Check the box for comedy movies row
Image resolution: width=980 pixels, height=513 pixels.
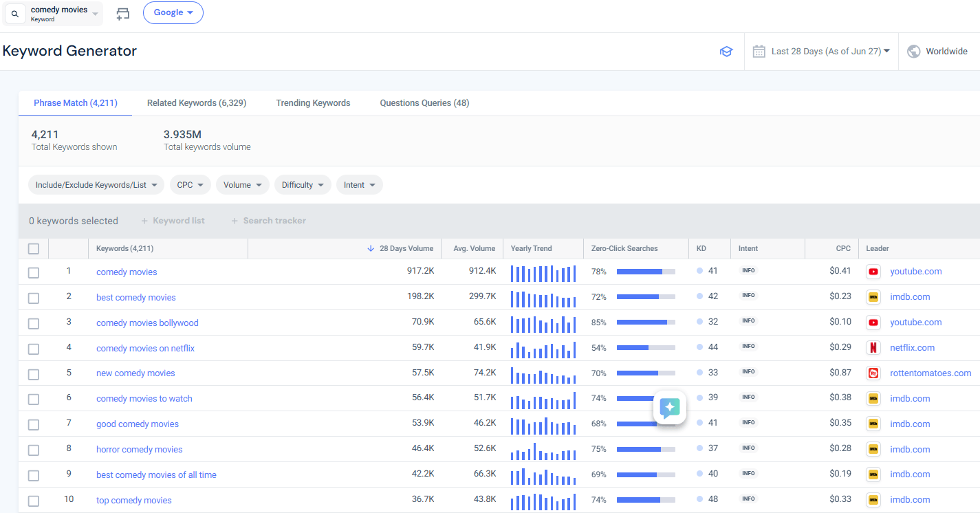34,273
